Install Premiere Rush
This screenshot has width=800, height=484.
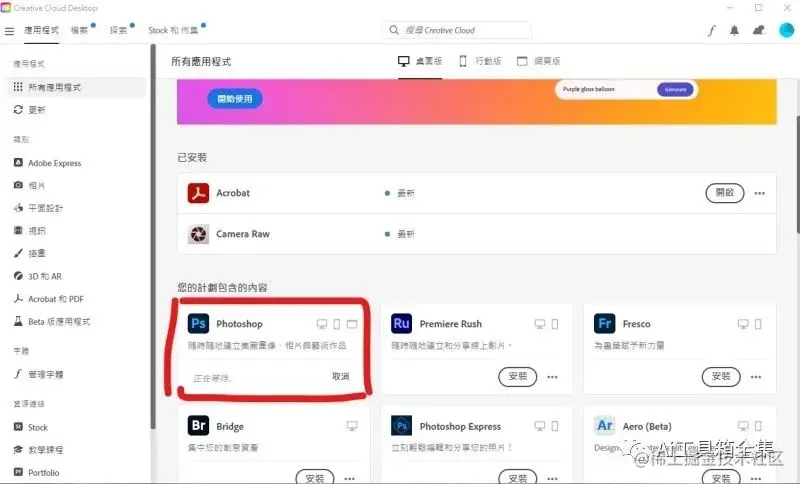[x=517, y=376]
